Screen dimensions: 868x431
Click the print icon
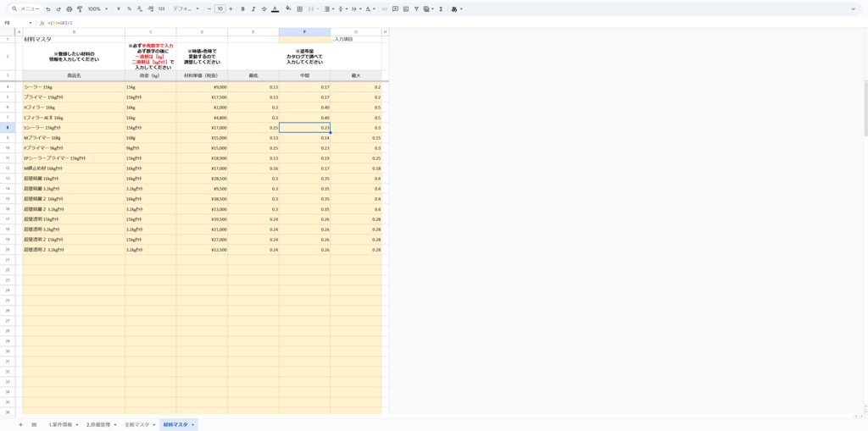point(70,8)
